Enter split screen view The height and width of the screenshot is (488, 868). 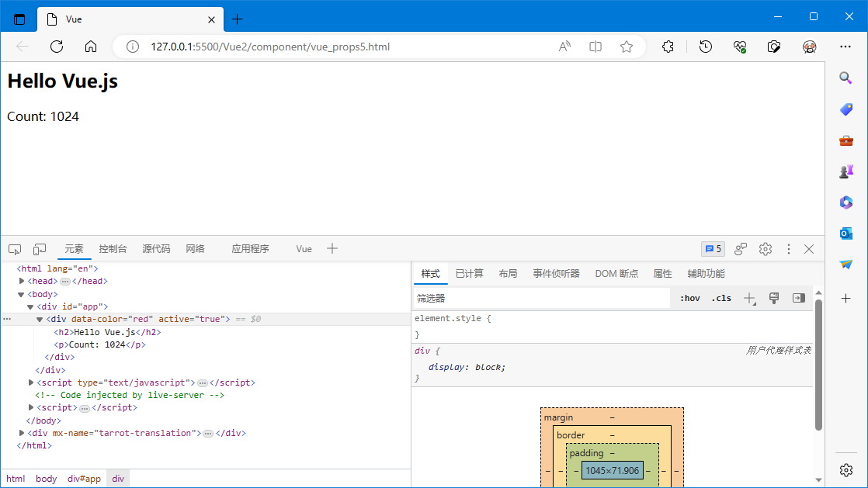(595, 47)
